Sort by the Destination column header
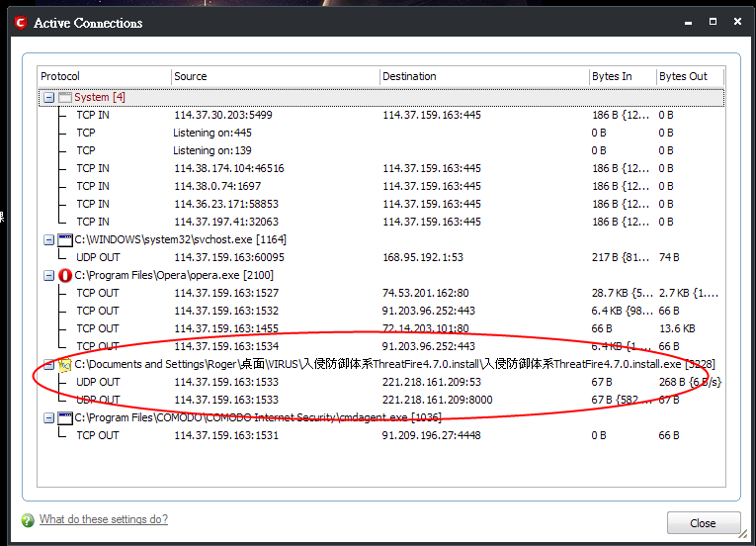 [484, 76]
